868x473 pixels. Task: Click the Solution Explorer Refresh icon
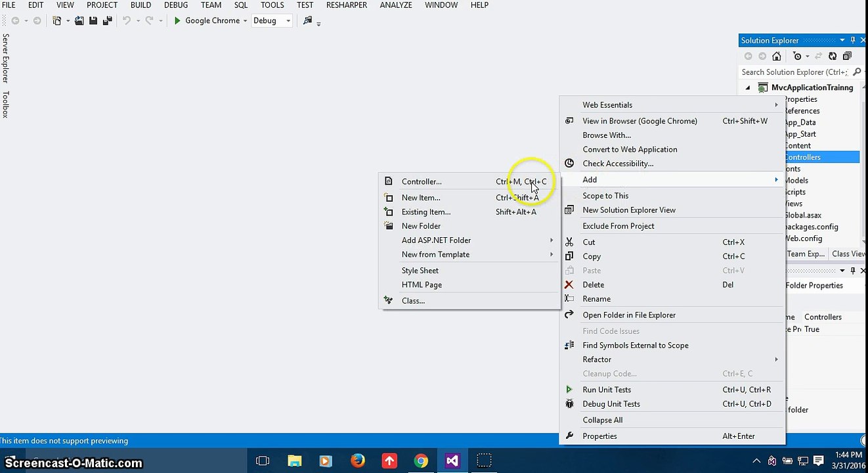(833, 56)
